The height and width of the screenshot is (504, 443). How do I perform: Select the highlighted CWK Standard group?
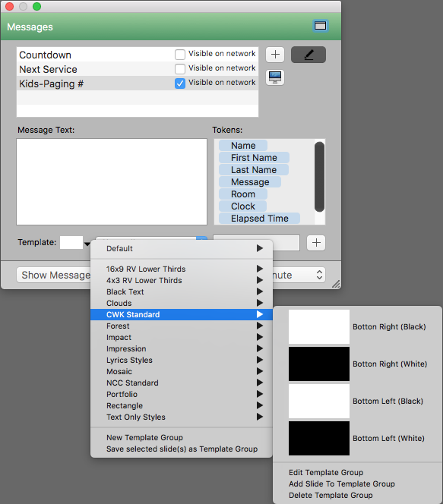pyautogui.click(x=182, y=314)
